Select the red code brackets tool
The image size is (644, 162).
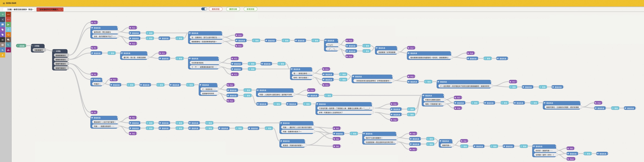pyautogui.click(x=8, y=19)
